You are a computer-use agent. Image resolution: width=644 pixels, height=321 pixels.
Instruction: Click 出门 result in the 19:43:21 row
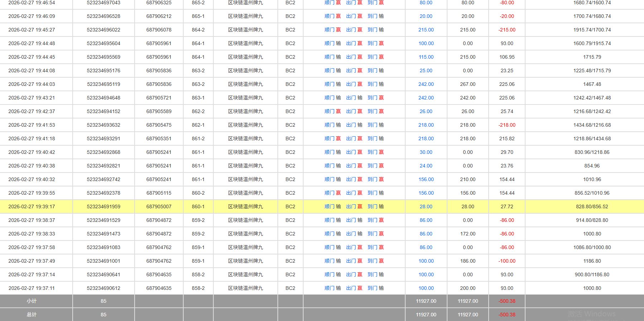coord(354,98)
